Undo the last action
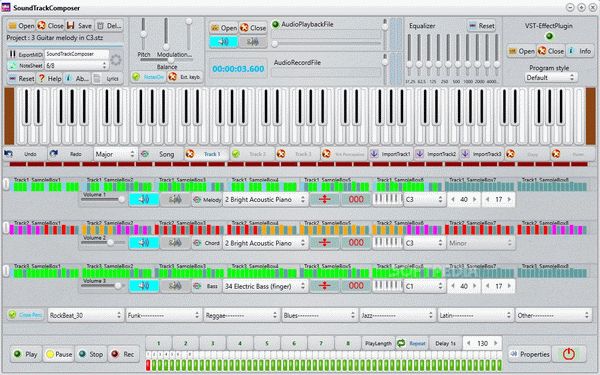Screen dimensions: 600x375 [24, 154]
